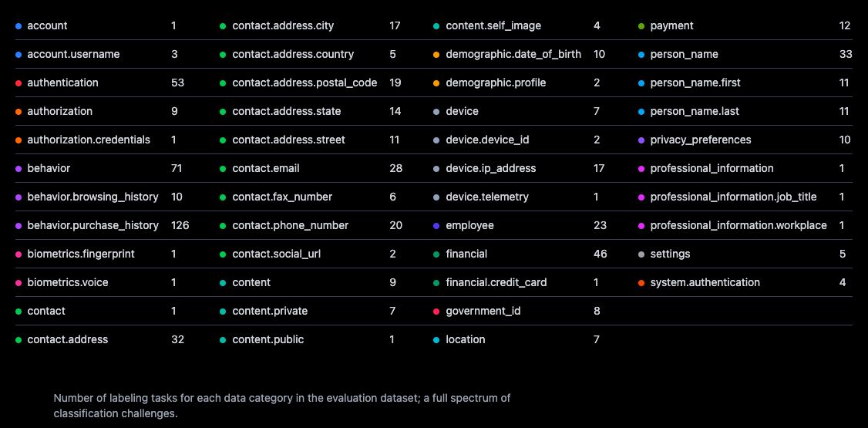Click the 'content.public' label

268,339
